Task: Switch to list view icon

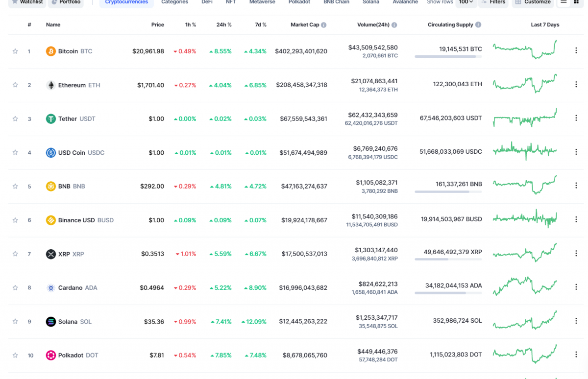Action: (x=563, y=2)
